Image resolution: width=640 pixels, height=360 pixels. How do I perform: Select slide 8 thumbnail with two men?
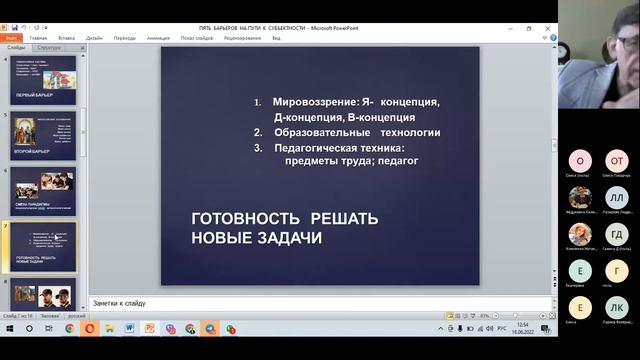(43, 294)
